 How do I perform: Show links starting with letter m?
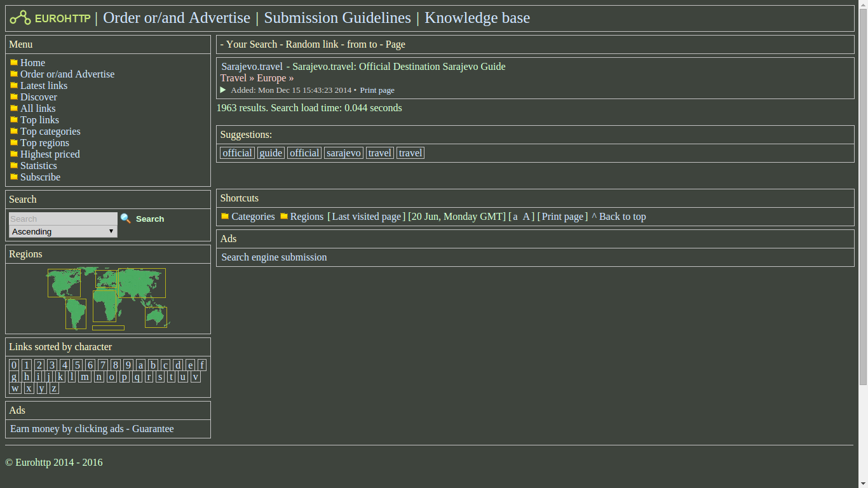click(x=85, y=376)
